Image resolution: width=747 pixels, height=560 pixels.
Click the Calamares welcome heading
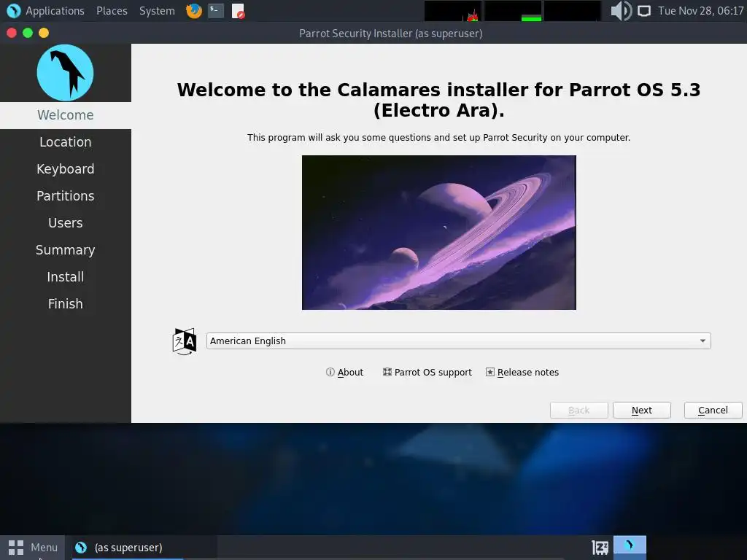coord(438,100)
